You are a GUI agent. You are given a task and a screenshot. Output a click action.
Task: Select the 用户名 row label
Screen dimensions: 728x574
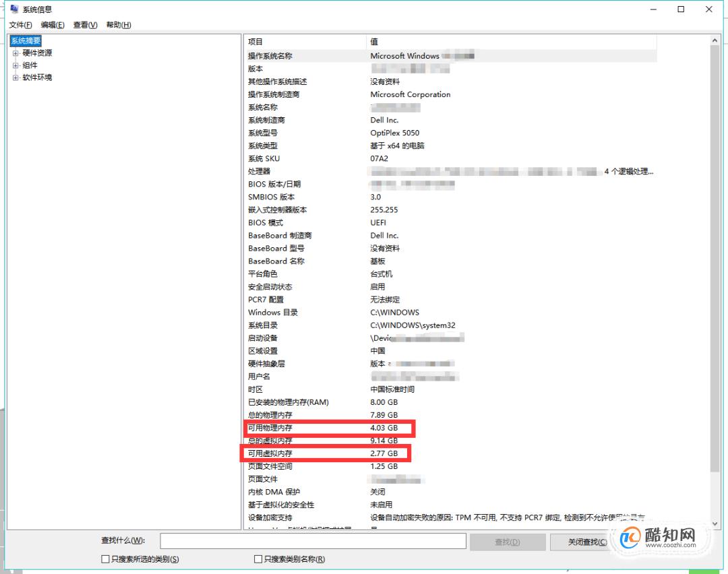tap(259, 377)
